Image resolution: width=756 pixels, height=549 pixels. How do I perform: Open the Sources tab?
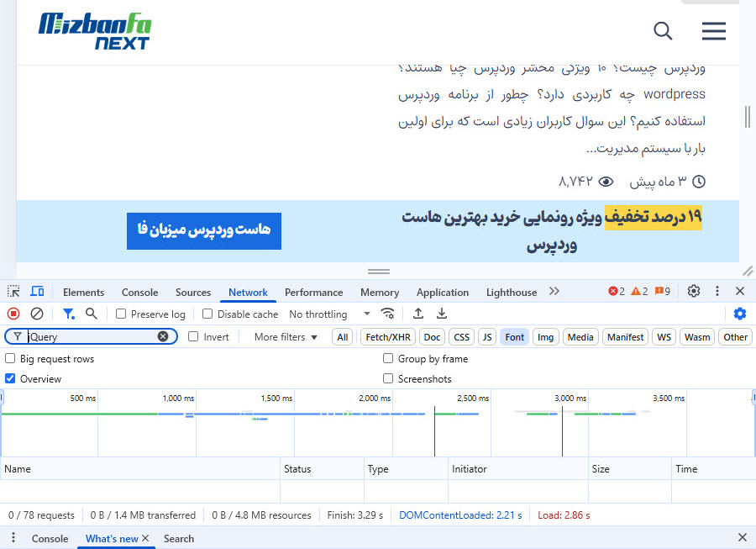tap(193, 293)
